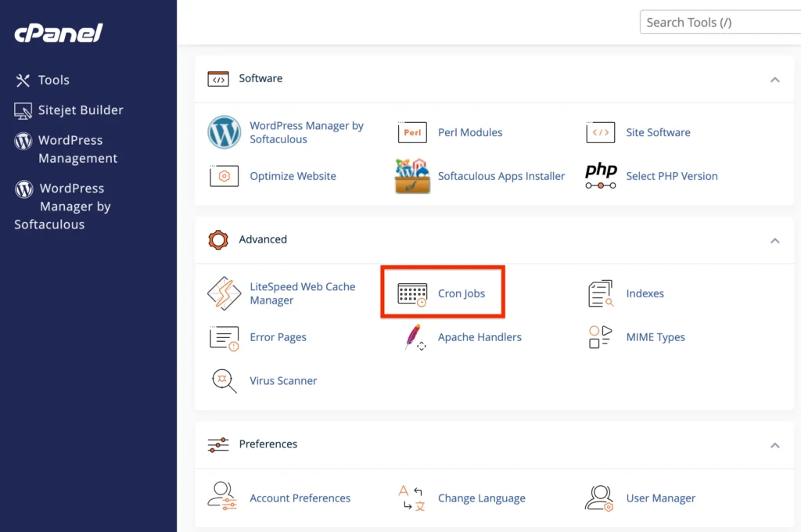This screenshot has height=532, width=801.
Task: Open WordPress Manager by Softaculous icon
Action: pyautogui.click(x=224, y=132)
